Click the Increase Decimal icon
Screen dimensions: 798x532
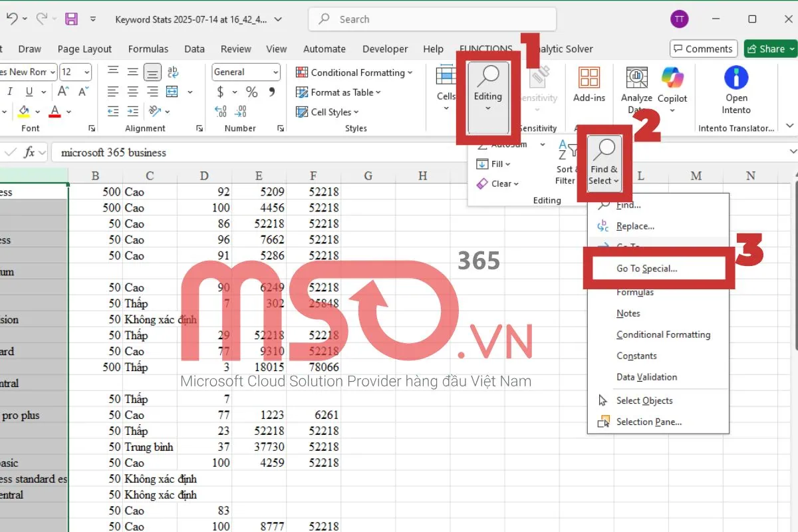tap(221, 112)
